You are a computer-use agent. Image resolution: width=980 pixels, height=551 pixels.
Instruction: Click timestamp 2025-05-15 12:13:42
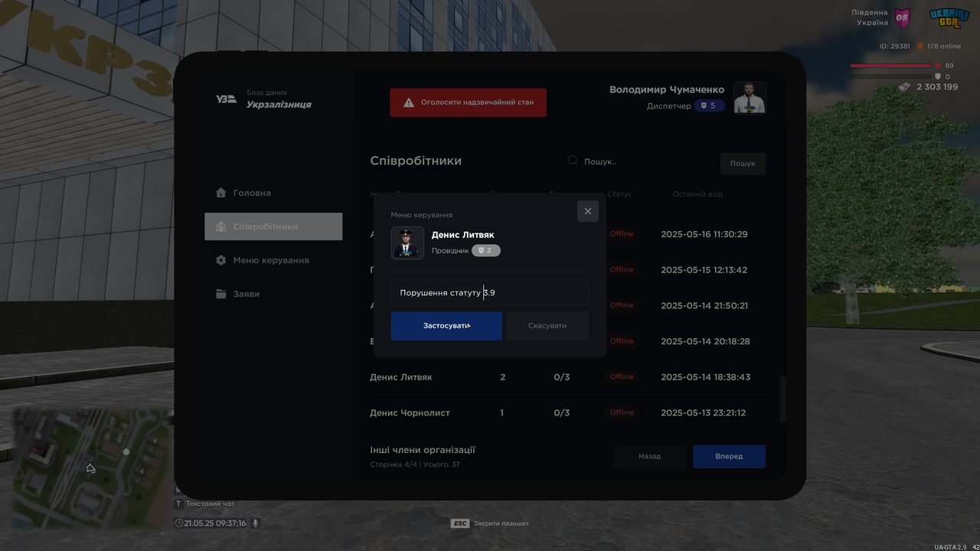click(x=704, y=269)
